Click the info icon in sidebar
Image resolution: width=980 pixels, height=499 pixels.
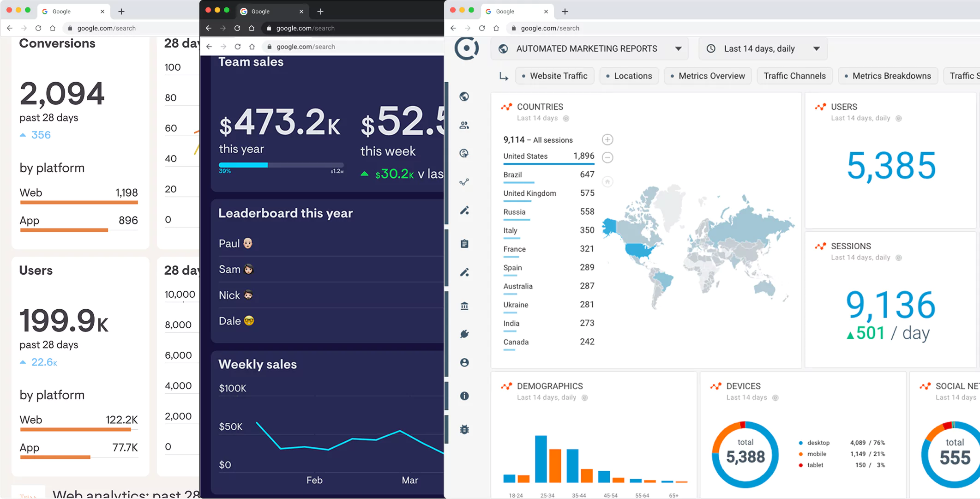point(464,396)
